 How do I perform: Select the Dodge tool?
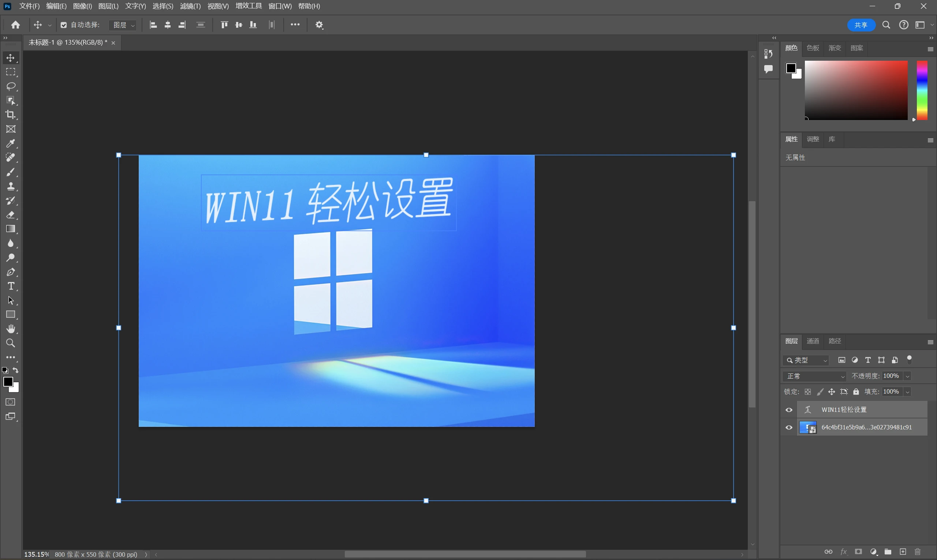pos(11,258)
